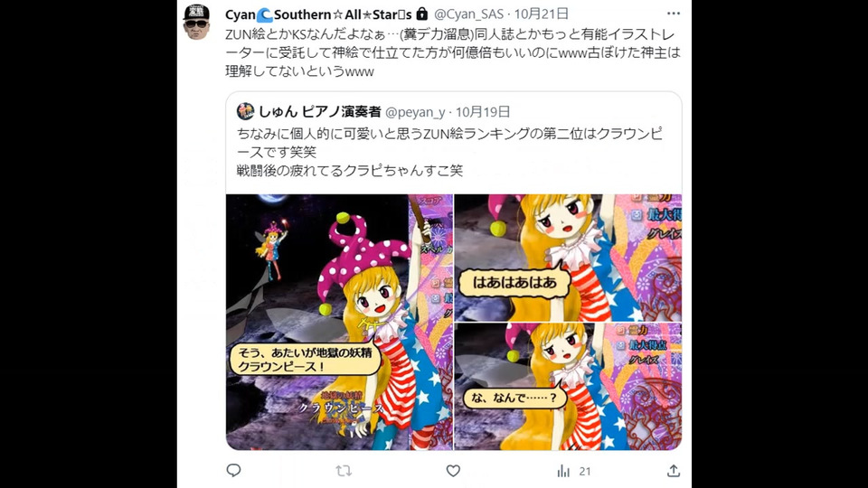Viewport: 868px width, 488px height.
Task: Like the tweet with heart icon
Action: click(x=453, y=471)
